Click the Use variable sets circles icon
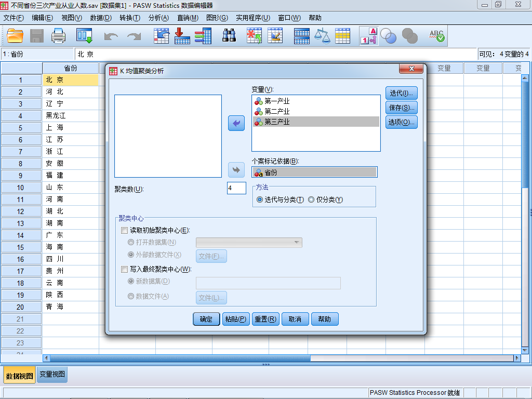This screenshot has width=532, height=399. pos(389,36)
